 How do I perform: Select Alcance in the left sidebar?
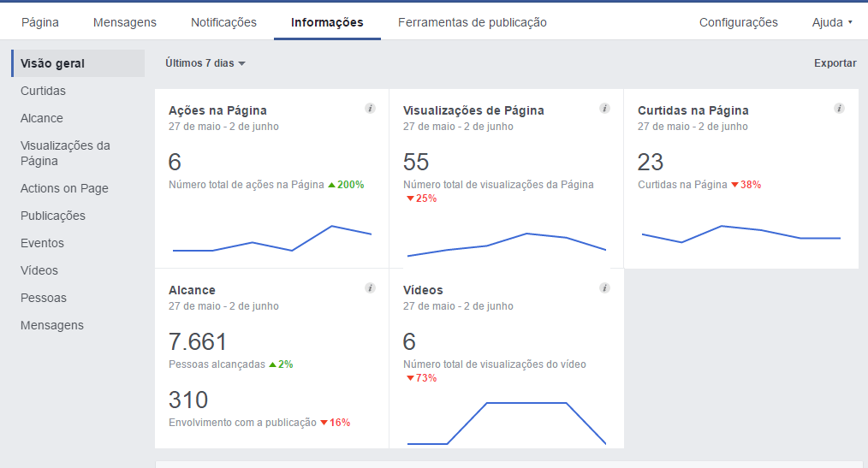point(42,118)
